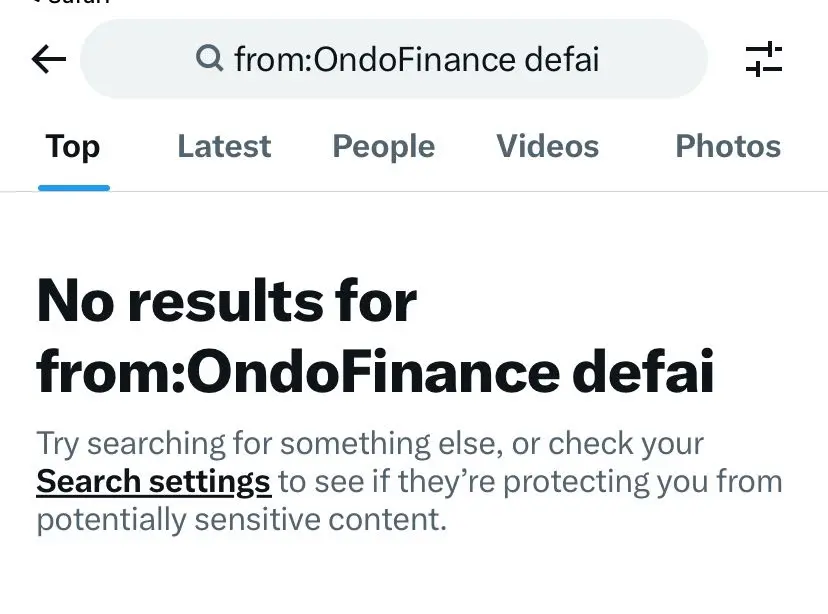Screen dimensions: 828x614
Task: Show the Videos tab
Action: (548, 146)
